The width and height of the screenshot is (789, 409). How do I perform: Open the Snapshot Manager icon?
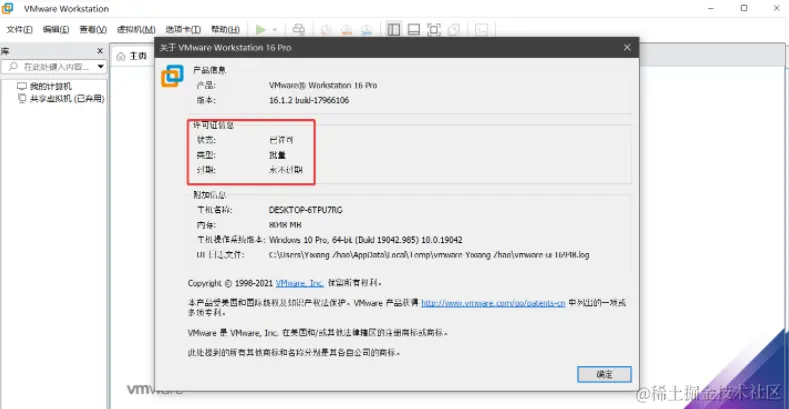pos(367,30)
